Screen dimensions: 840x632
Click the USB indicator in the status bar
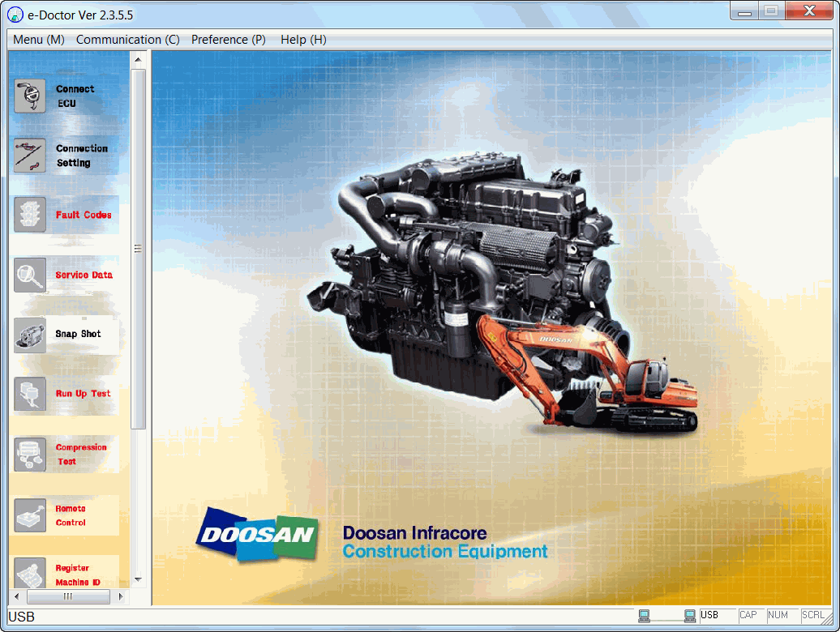(x=709, y=616)
